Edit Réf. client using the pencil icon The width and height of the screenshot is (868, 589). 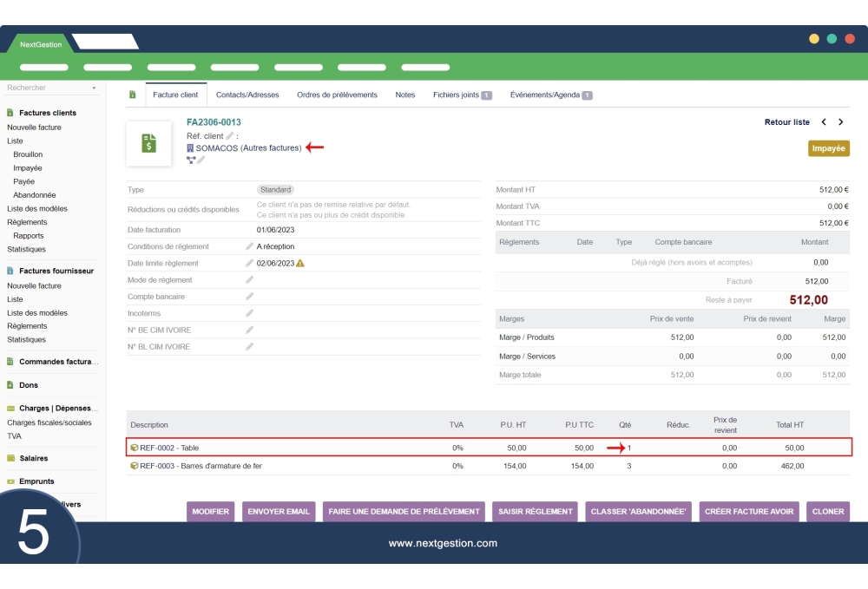coord(229,136)
